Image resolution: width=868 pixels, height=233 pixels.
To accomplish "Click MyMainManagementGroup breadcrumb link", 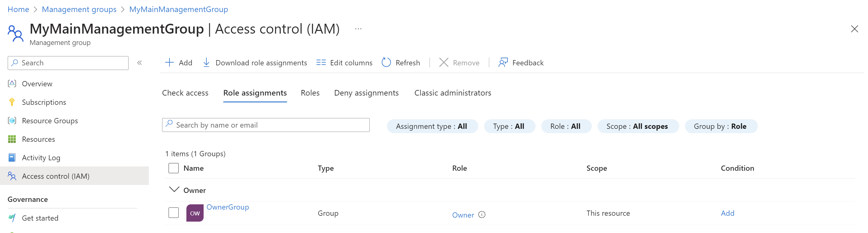I will point(179,10).
